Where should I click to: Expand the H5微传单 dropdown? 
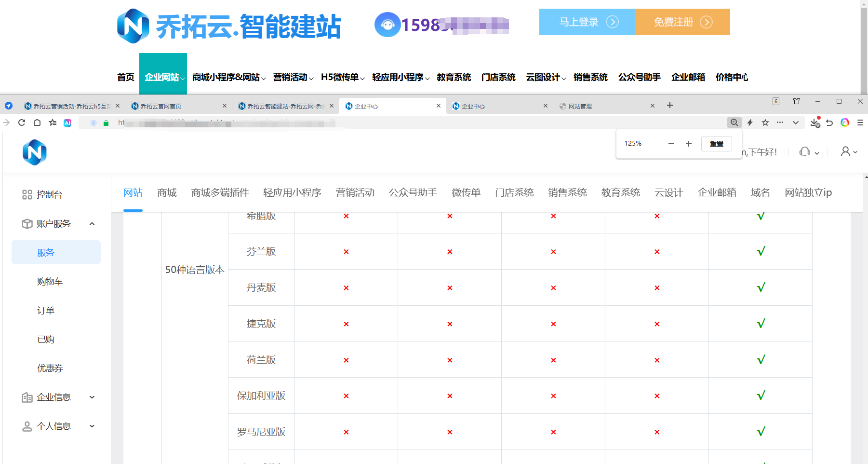(x=343, y=77)
